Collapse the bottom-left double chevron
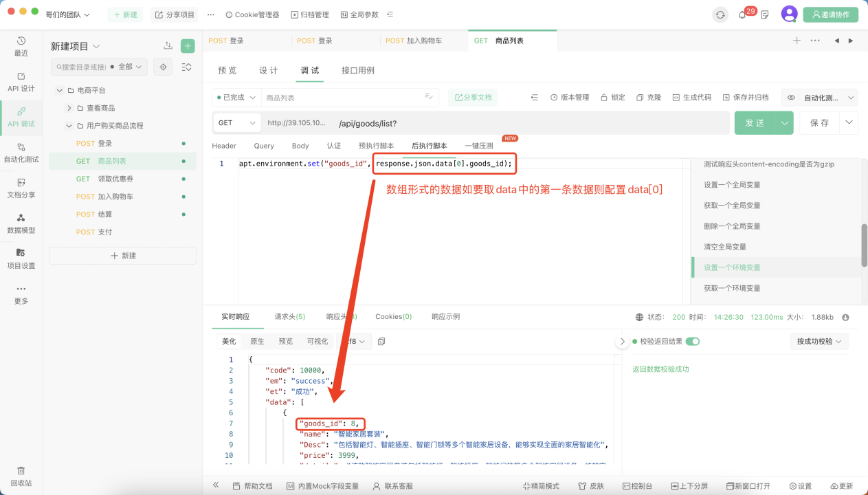868x495 pixels. tap(216, 485)
